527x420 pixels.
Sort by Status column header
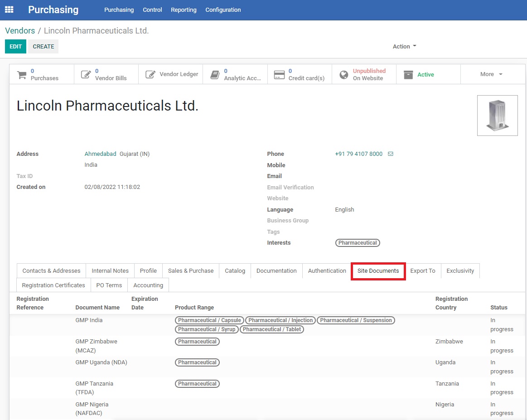tap(499, 308)
